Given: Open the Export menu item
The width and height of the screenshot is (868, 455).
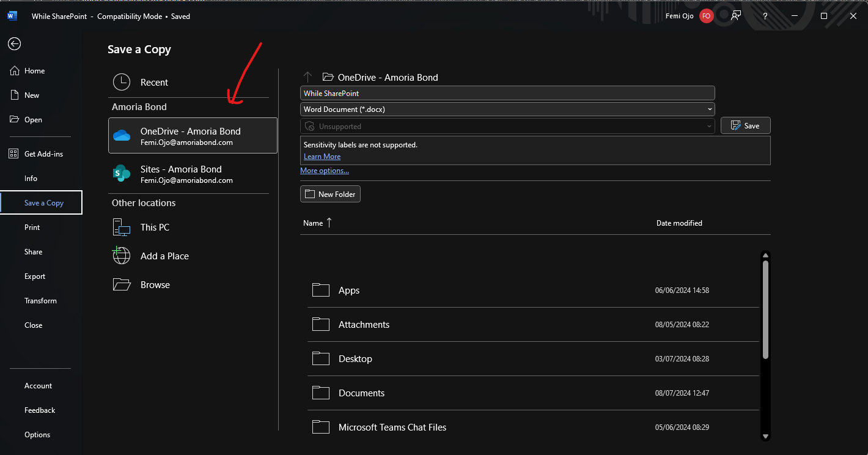Looking at the screenshot, I should [x=35, y=276].
